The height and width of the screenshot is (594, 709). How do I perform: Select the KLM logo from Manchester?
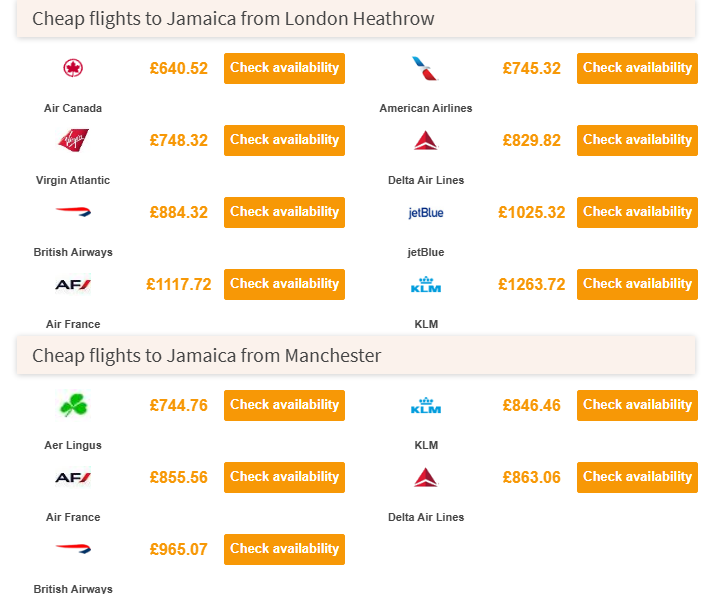(426, 406)
